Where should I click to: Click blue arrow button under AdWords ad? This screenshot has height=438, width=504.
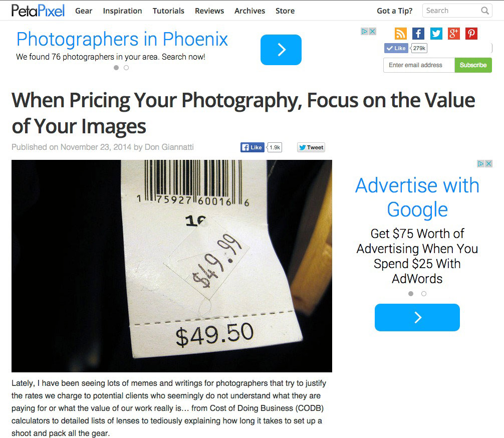[x=417, y=317]
